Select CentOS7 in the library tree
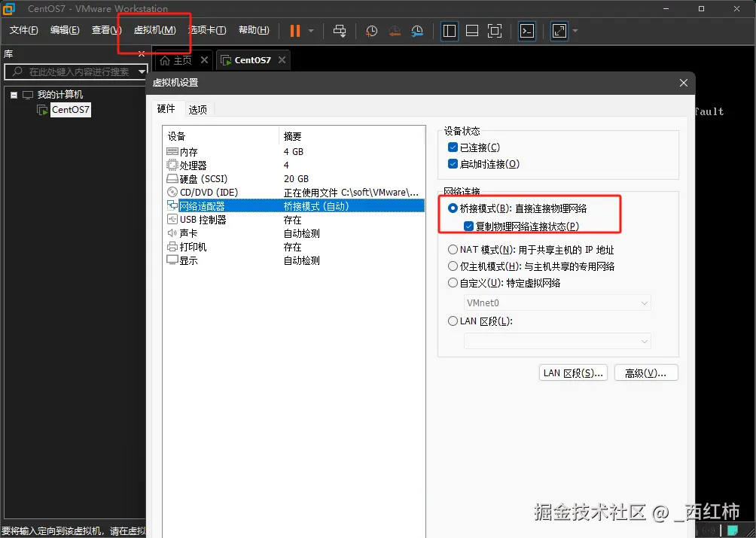756x538 pixels. (x=70, y=110)
